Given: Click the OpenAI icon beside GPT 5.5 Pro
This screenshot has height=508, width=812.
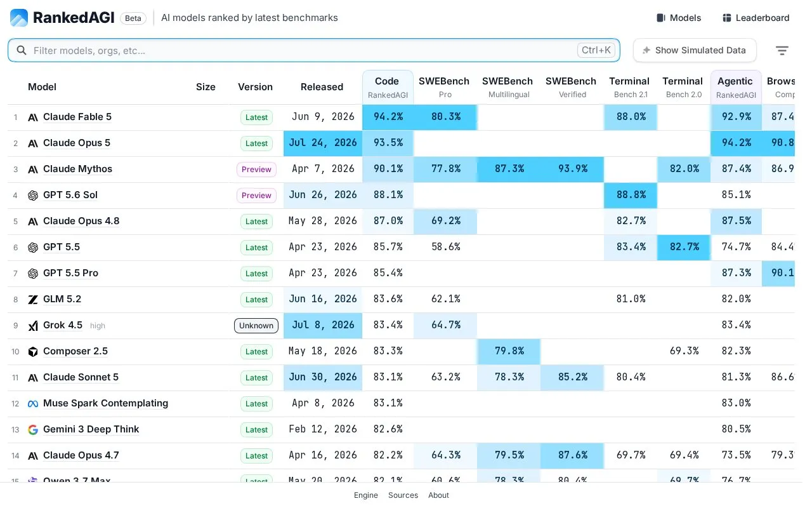Looking at the screenshot, I should (x=33, y=273).
